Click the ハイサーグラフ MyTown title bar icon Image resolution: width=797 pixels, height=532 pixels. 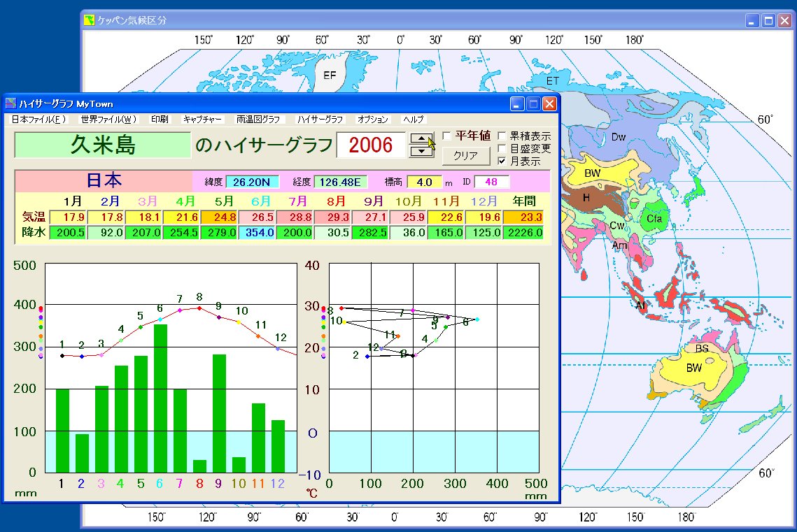pos(11,103)
